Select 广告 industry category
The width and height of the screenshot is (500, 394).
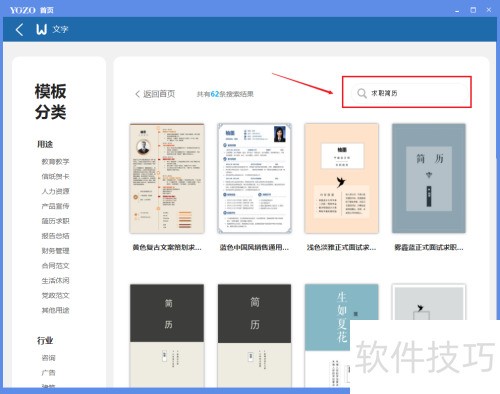tap(48, 373)
